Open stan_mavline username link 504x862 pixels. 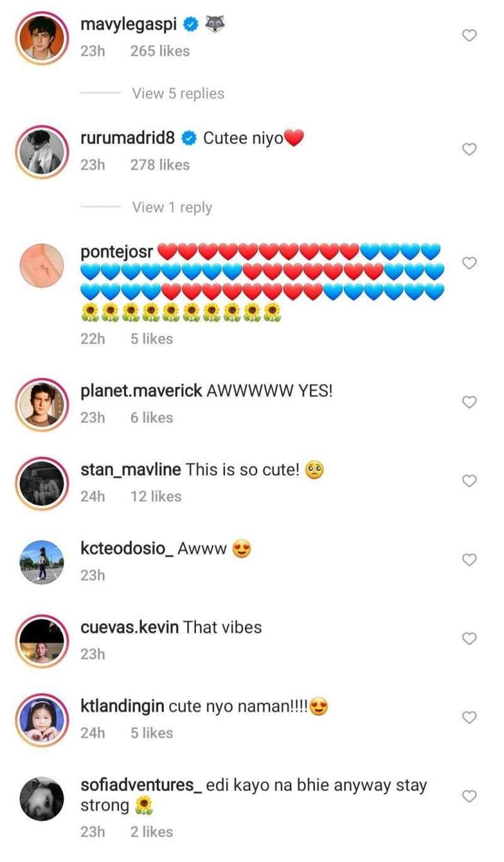pos(131,469)
